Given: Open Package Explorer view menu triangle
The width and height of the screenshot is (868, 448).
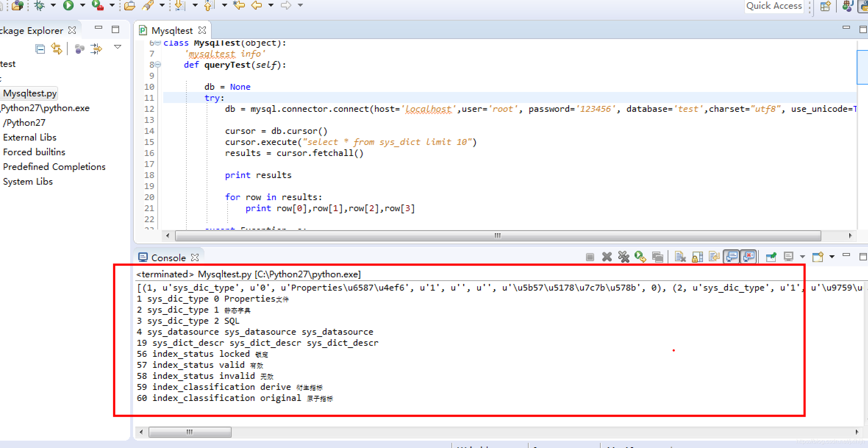Looking at the screenshot, I should click(118, 47).
